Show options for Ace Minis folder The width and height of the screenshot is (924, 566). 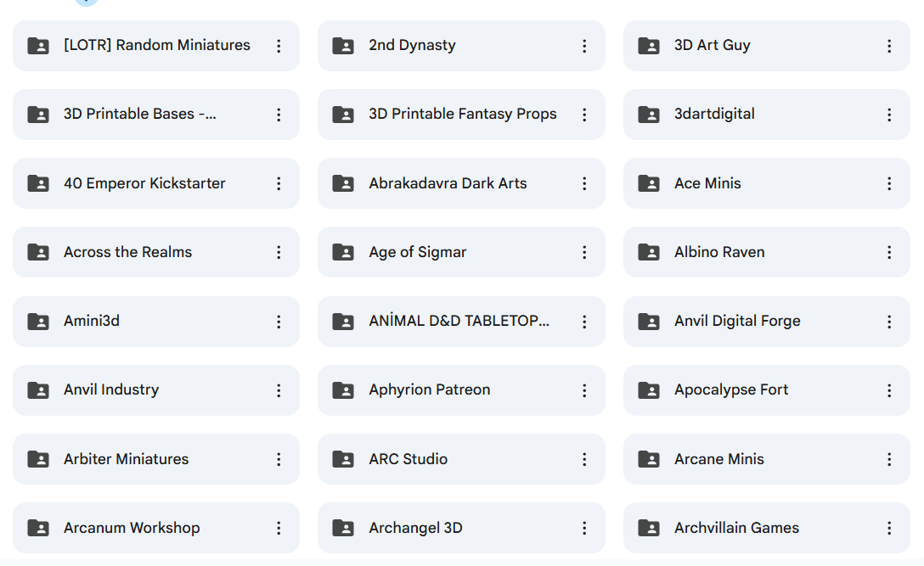889,184
